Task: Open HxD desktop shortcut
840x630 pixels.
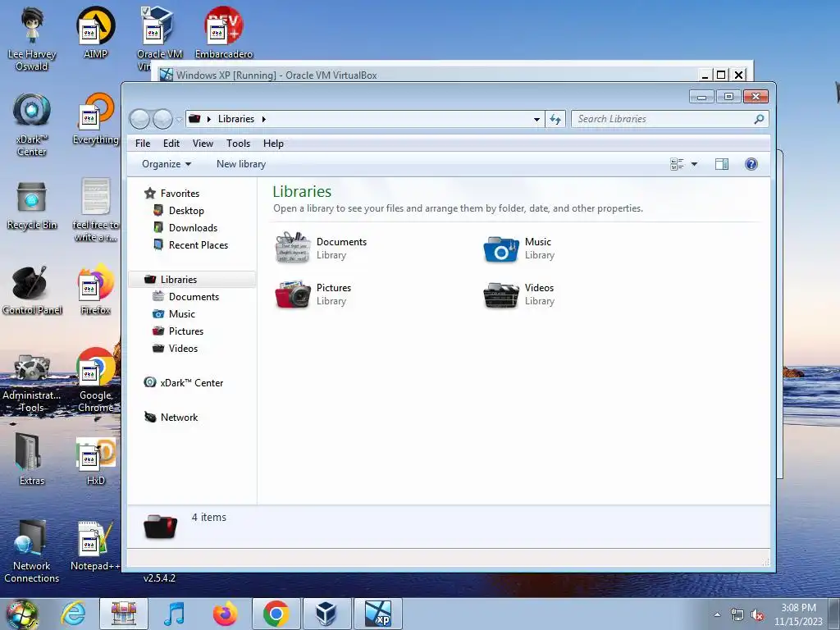Action: pos(96,461)
